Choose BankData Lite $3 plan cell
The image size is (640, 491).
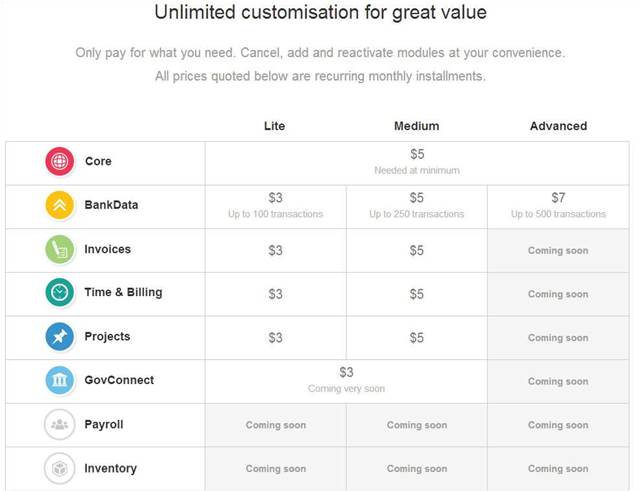point(276,207)
